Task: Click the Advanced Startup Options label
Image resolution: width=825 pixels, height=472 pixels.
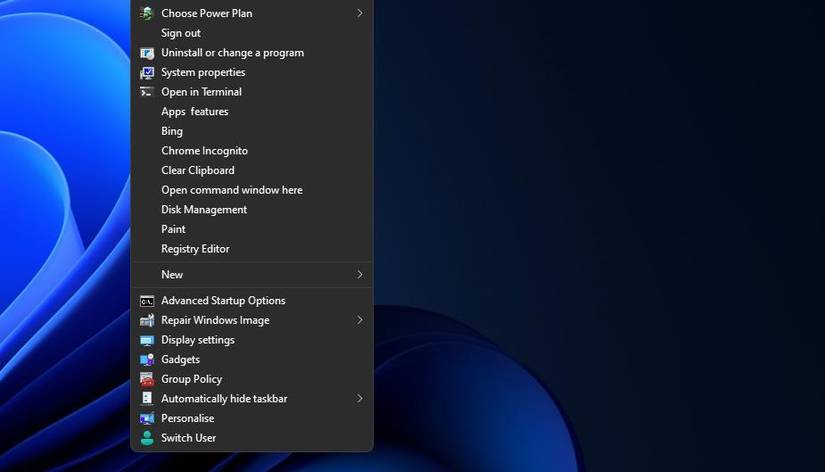Action: (223, 301)
